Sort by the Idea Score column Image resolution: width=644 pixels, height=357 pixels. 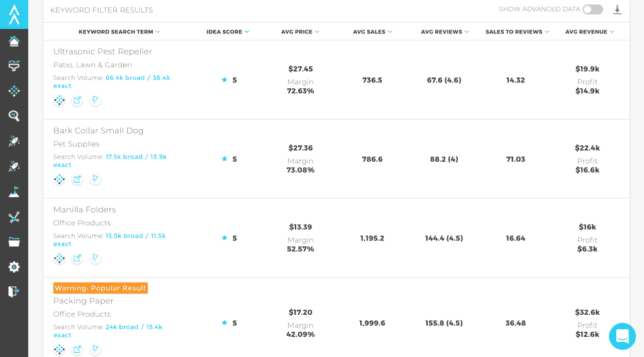click(x=228, y=31)
